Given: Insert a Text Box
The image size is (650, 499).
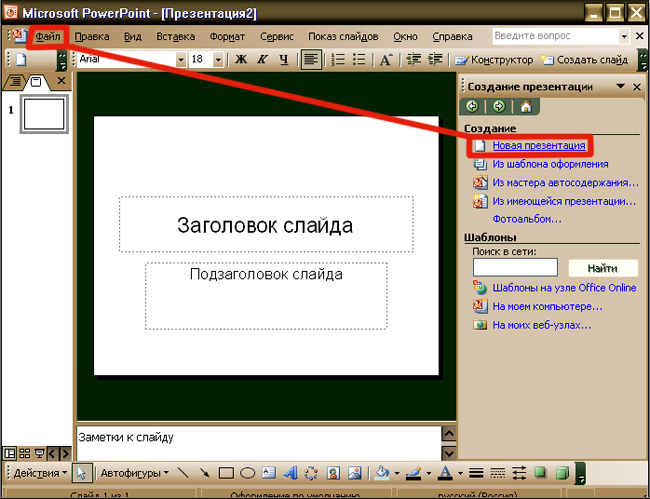Looking at the screenshot, I should click(x=269, y=473).
